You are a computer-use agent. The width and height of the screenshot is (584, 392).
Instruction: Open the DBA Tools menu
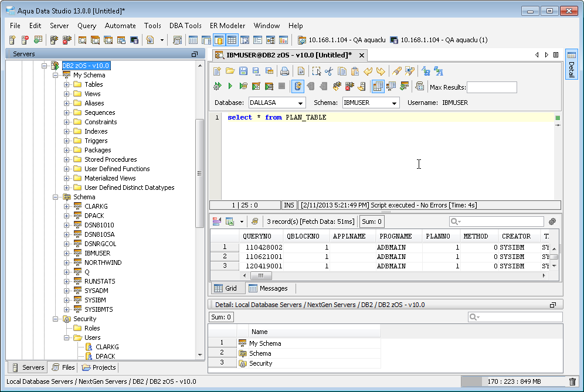tap(185, 26)
